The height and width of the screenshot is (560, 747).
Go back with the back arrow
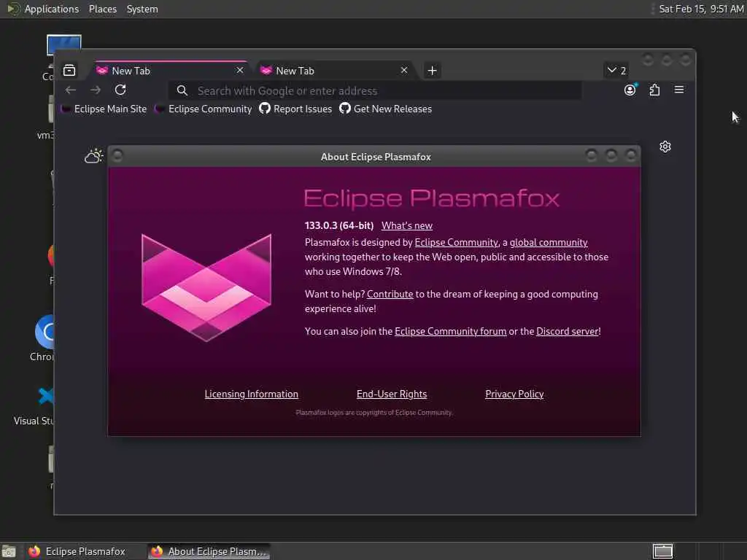coord(71,90)
